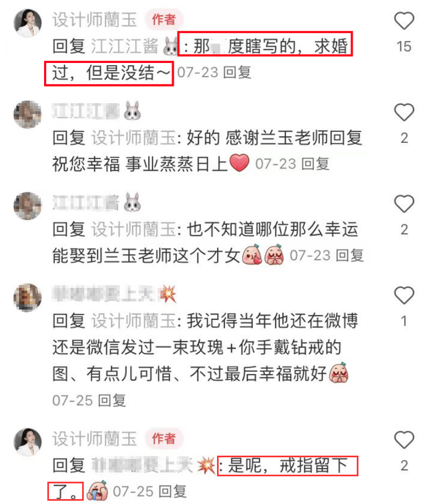The image size is (434, 504).
Task: Reply to the first 07-23 author comment
Action: coord(237,72)
